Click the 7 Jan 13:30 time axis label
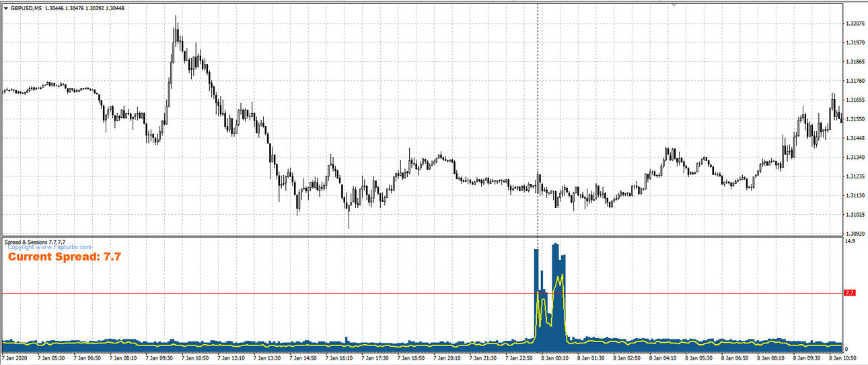The image size is (868, 365). (267, 359)
